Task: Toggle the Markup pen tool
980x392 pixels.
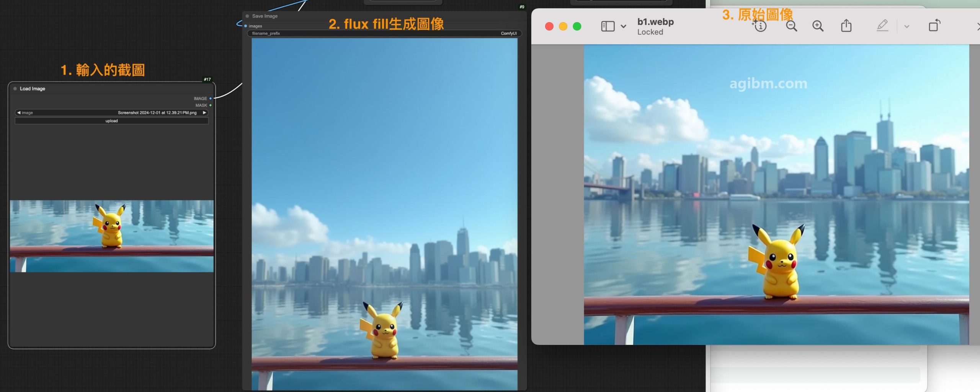Action: (x=882, y=26)
